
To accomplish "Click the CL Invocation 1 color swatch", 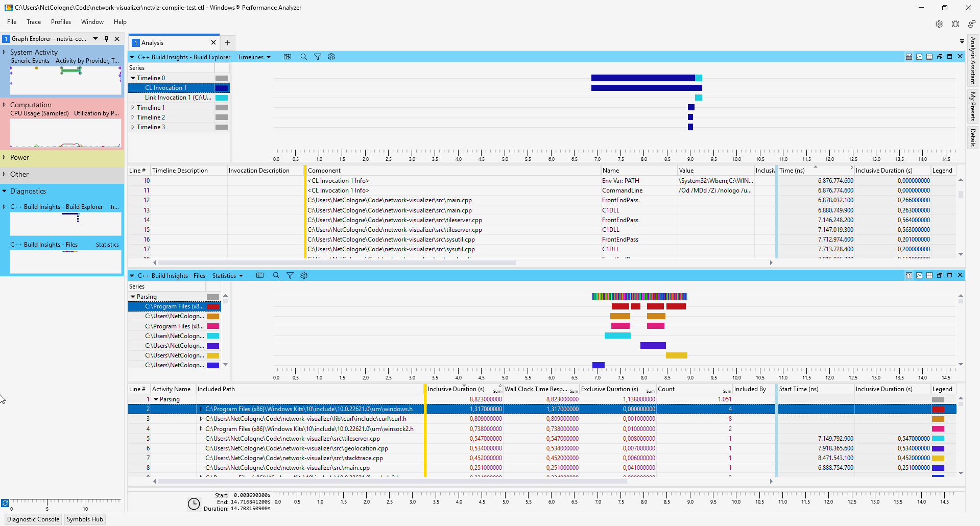I will coord(222,88).
